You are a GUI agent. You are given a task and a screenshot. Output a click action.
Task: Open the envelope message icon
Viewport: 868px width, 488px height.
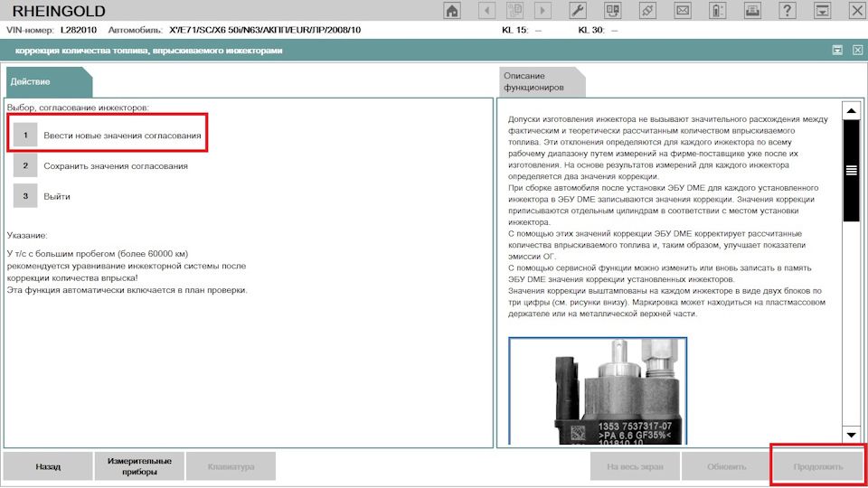point(683,11)
